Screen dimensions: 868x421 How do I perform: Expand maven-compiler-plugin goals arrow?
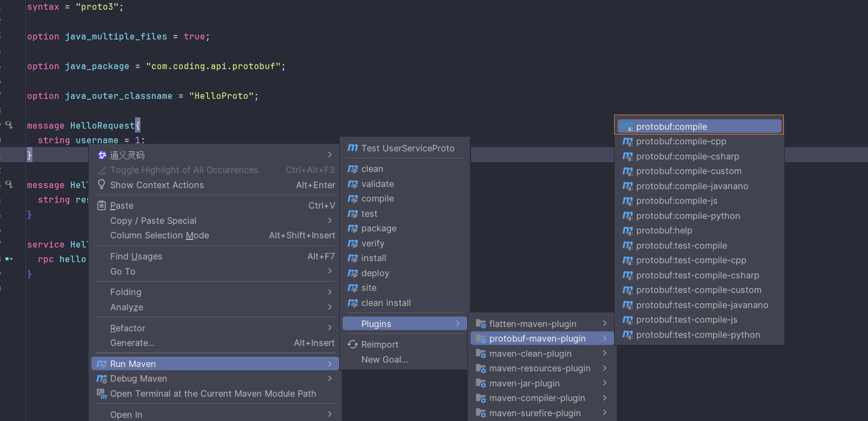(x=604, y=398)
